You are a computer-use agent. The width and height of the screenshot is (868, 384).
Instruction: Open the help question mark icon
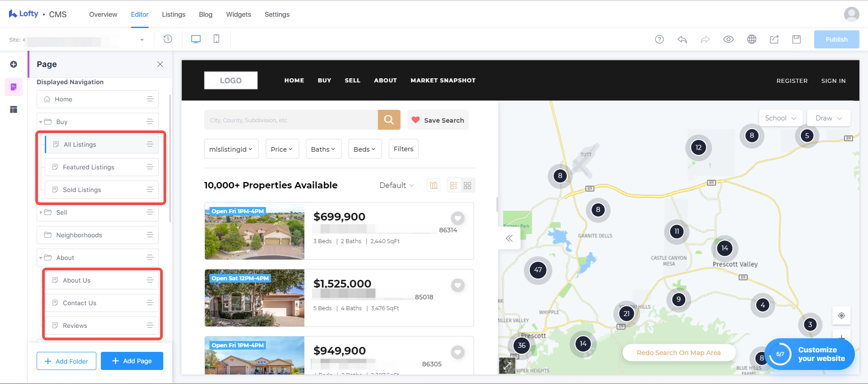(659, 39)
